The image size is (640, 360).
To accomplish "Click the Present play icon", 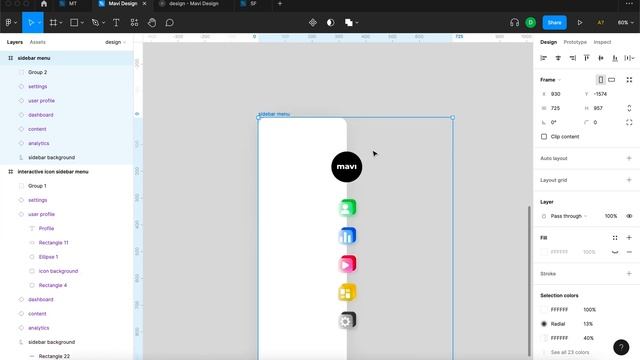I will click(x=580, y=23).
